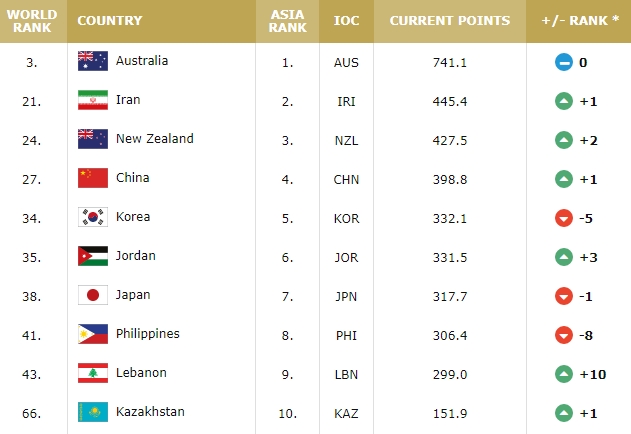Open the Japan country link
Screen dimensions: 631x434
tap(133, 295)
